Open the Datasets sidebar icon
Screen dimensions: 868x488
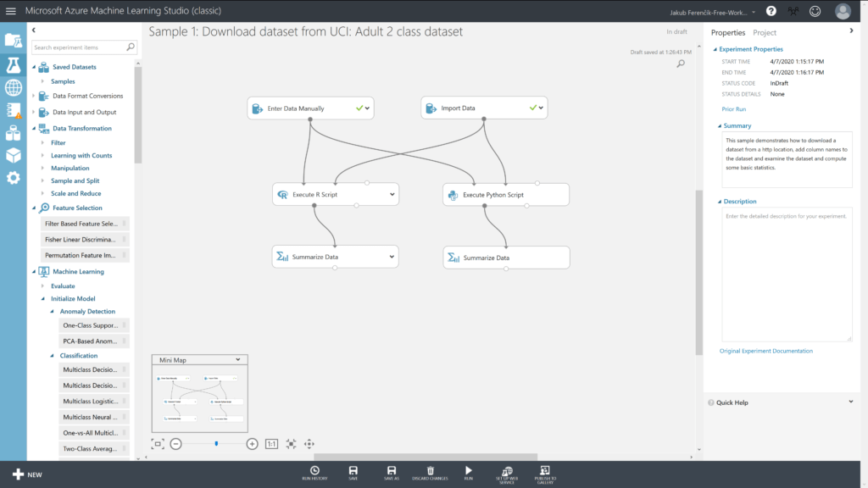click(x=14, y=133)
